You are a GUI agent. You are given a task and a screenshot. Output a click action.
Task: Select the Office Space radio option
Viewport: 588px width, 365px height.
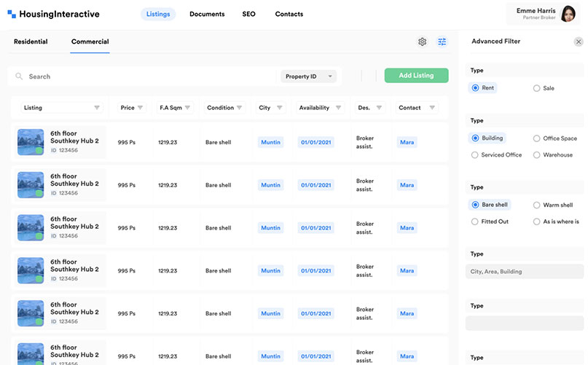click(537, 138)
